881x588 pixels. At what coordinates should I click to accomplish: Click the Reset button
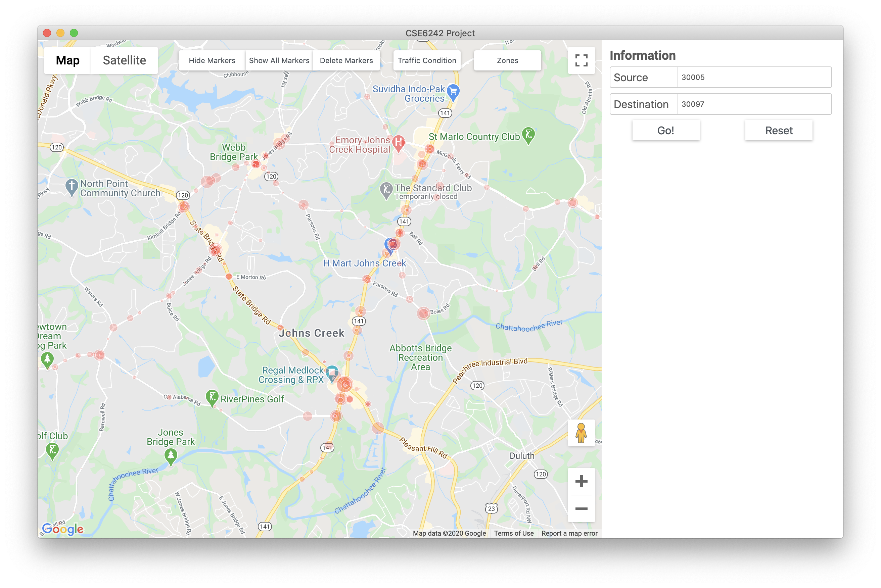779,131
